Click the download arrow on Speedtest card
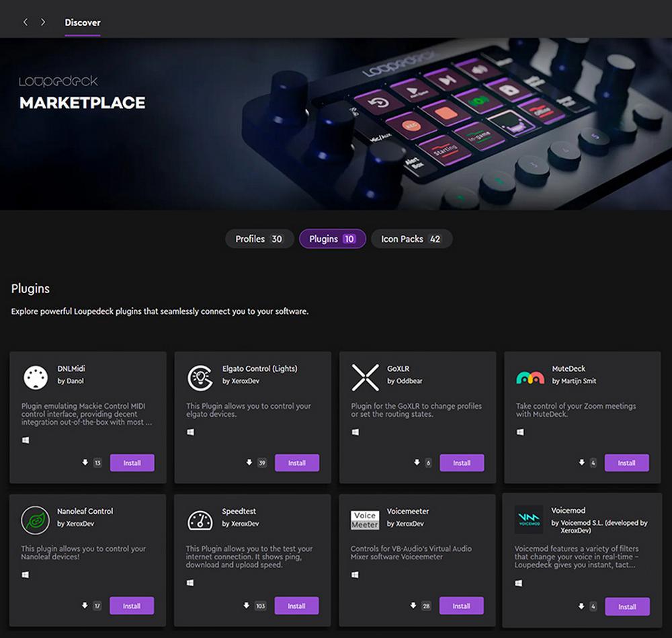This screenshot has width=672, height=638. [x=246, y=606]
